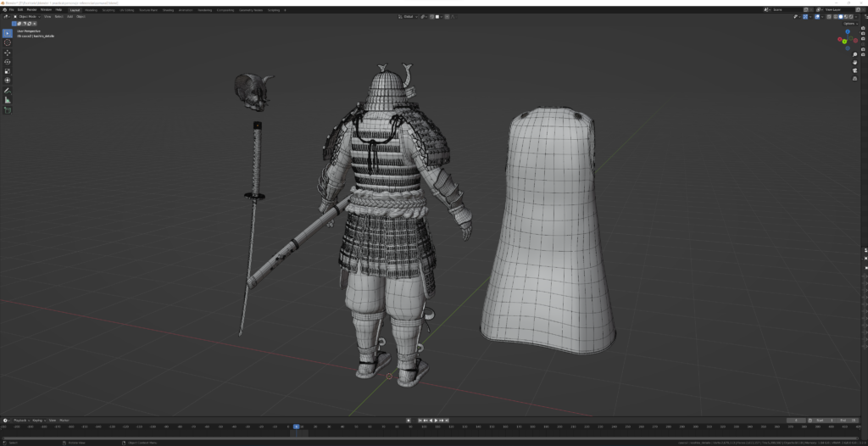Jump to the timeline end frame
This screenshot has height=446, width=868.
pyautogui.click(x=447, y=421)
